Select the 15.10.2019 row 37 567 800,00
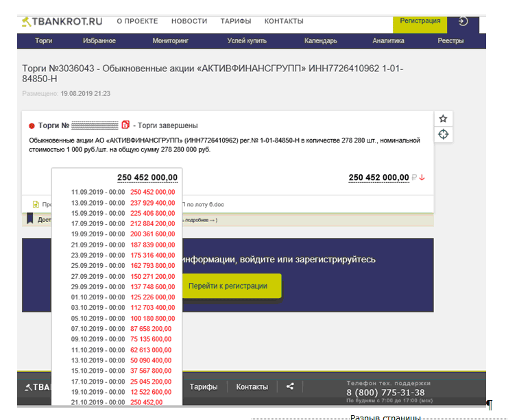This screenshot has width=508, height=420. [121, 371]
